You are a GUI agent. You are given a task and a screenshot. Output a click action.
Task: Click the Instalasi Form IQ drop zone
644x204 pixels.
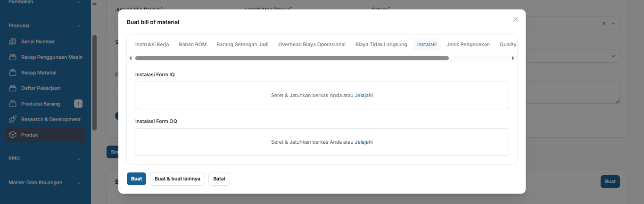(x=322, y=96)
